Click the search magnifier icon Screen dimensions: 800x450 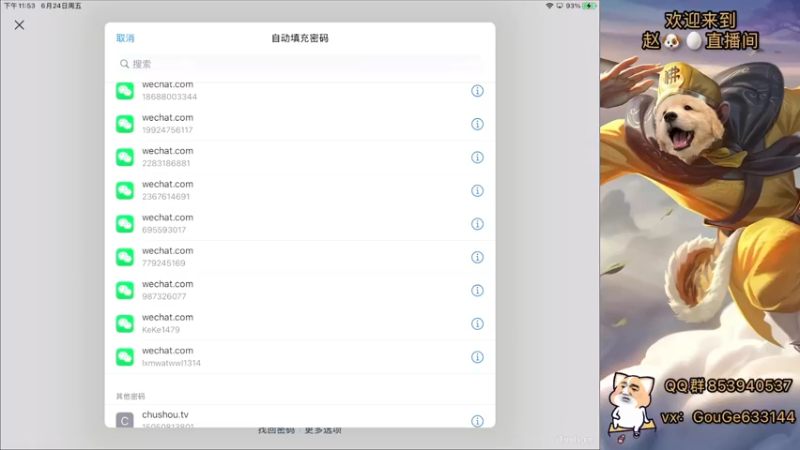click(124, 64)
